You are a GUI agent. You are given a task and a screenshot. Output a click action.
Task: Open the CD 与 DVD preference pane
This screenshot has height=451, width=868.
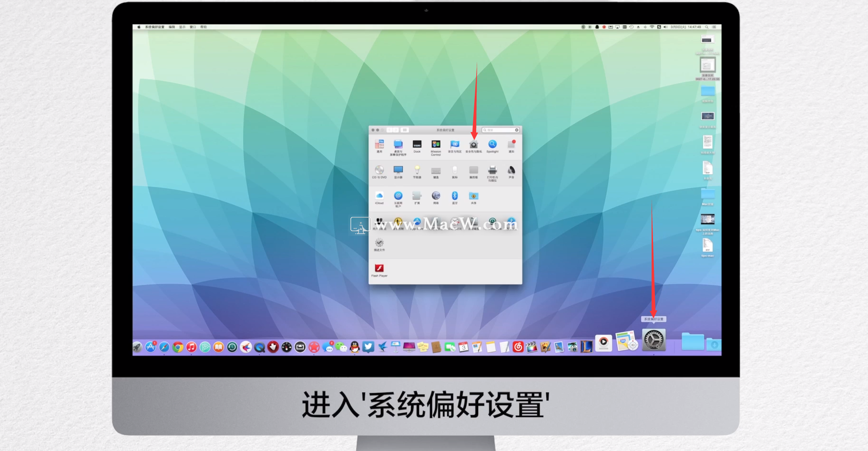[379, 172]
